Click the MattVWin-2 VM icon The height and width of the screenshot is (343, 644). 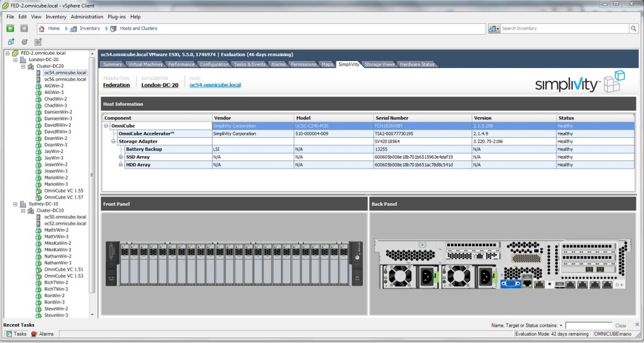[x=38, y=230]
